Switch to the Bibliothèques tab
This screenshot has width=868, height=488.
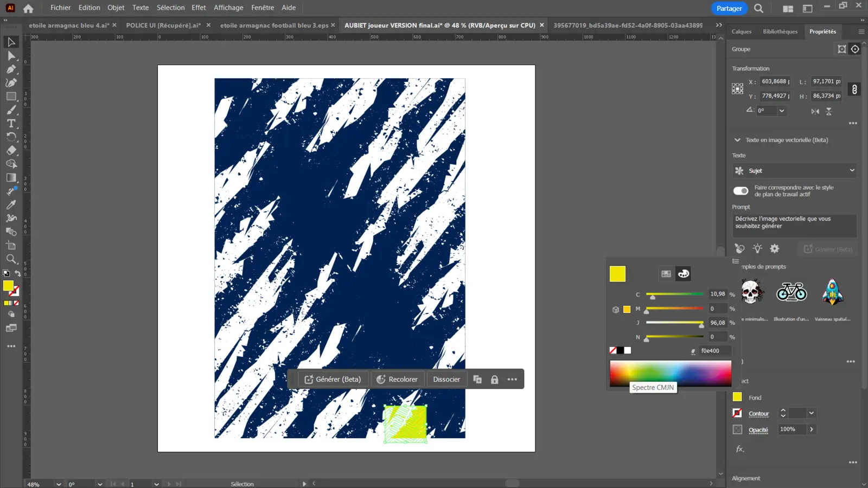point(780,31)
